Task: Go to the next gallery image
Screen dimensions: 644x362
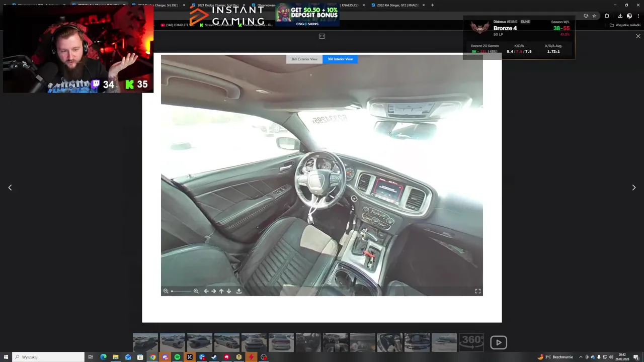Action: tap(633, 188)
